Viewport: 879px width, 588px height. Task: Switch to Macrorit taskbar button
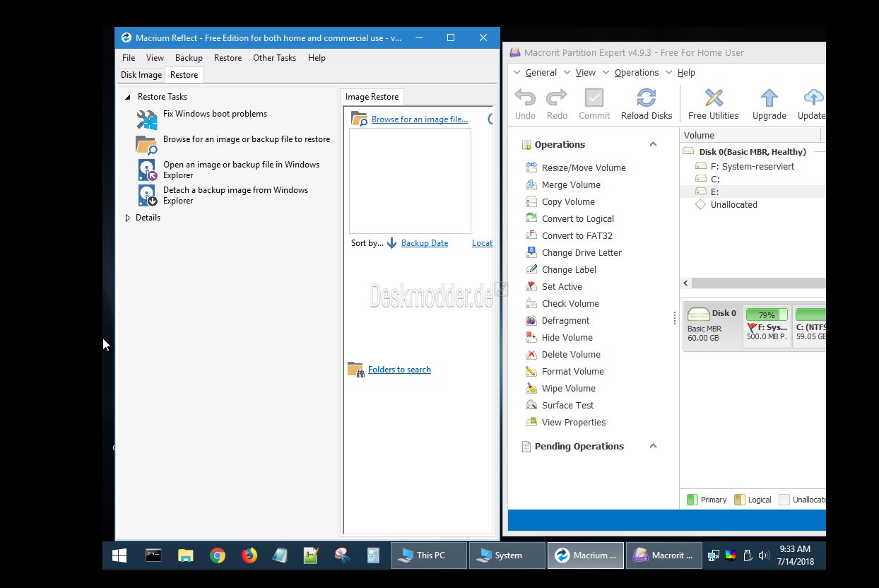click(x=664, y=555)
